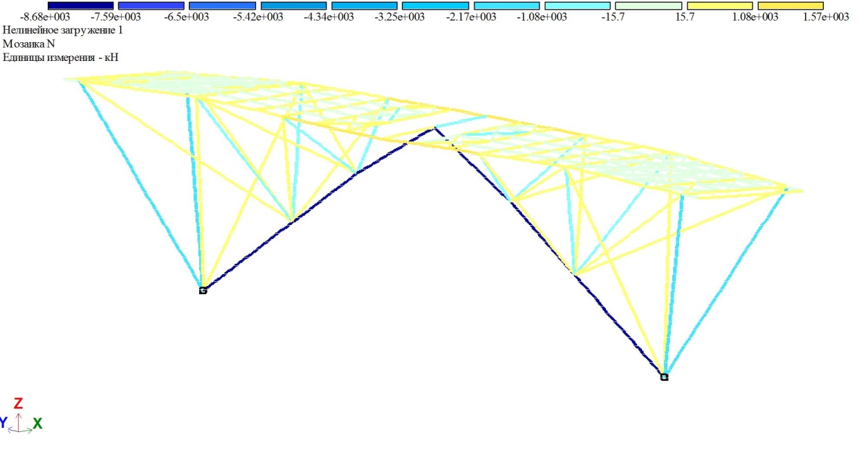
Task: Click the "Единицы измерения - кН" label
Action: (61, 57)
